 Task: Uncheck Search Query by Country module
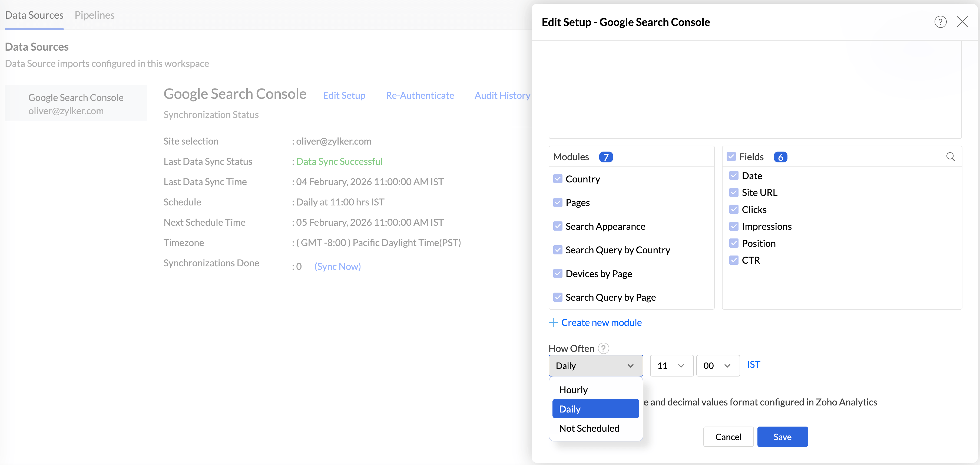point(558,250)
